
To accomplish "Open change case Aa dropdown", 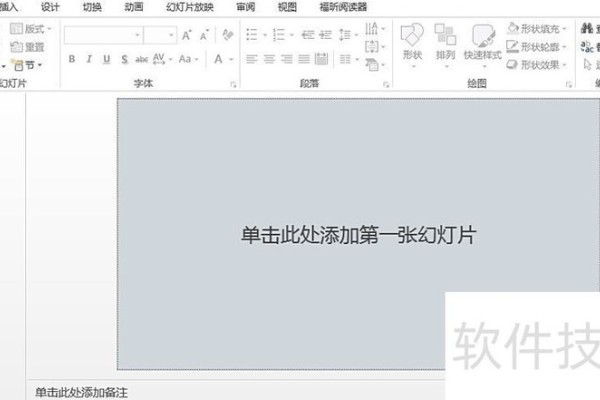I will click(x=189, y=59).
